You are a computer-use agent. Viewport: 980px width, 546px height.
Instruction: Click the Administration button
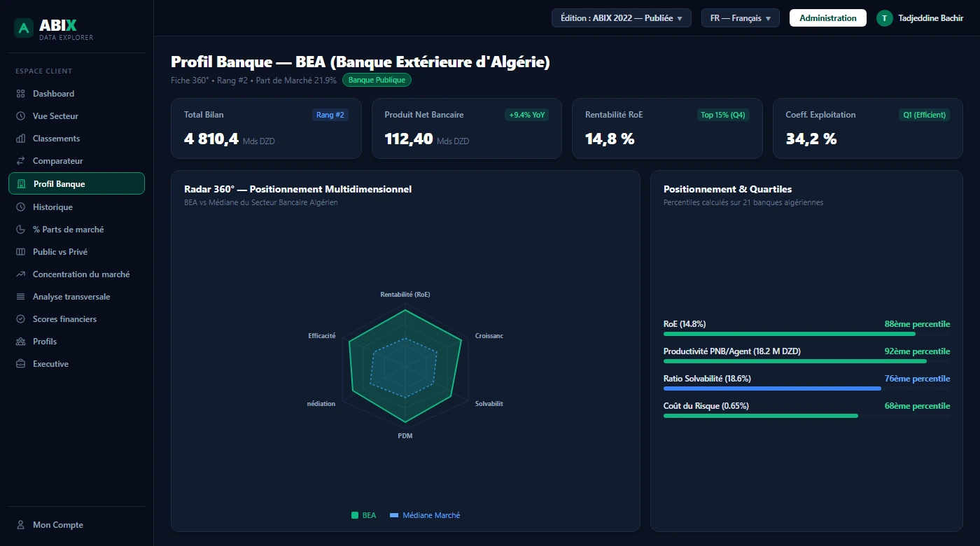point(828,18)
